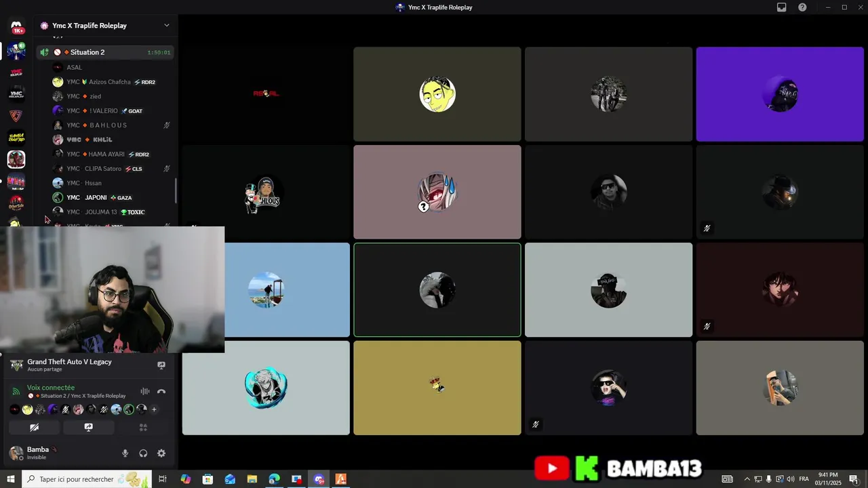Click the teal-ringed anime avatar tile
This screenshot has height=488, width=868.
(x=266, y=388)
